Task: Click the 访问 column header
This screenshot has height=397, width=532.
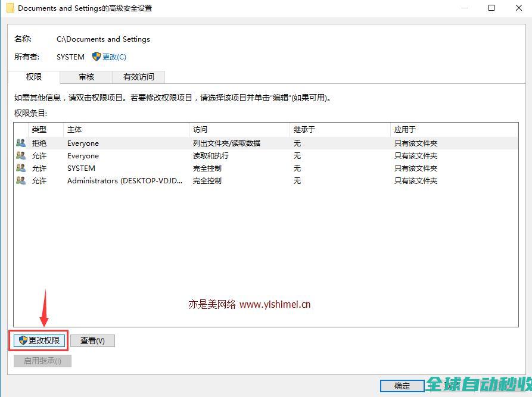Action: point(200,129)
